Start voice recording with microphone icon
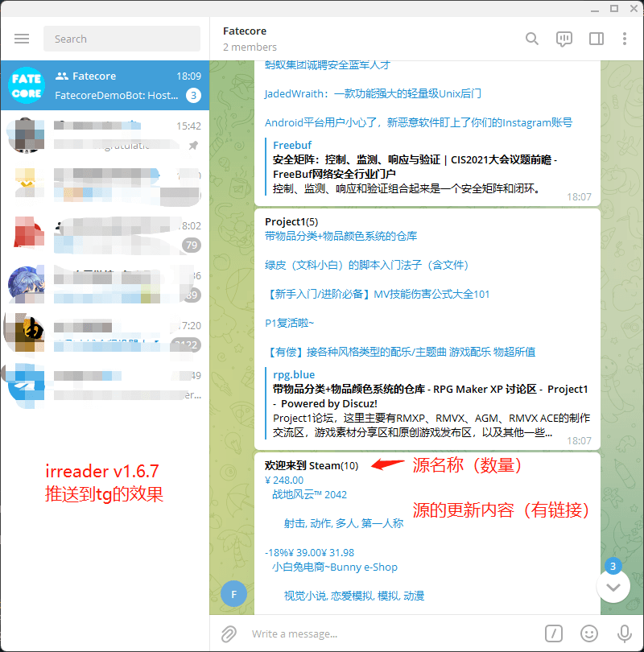Image resolution: width=644 pixels, height=652 pixels. click(625, 633)
